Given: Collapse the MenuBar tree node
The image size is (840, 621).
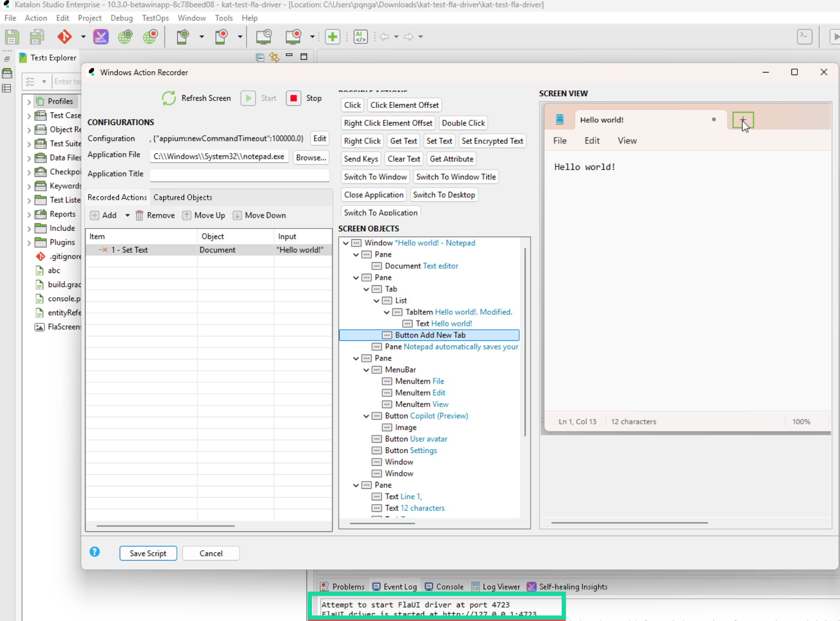Looking at the screenshot, I should [x=367, y=370].
